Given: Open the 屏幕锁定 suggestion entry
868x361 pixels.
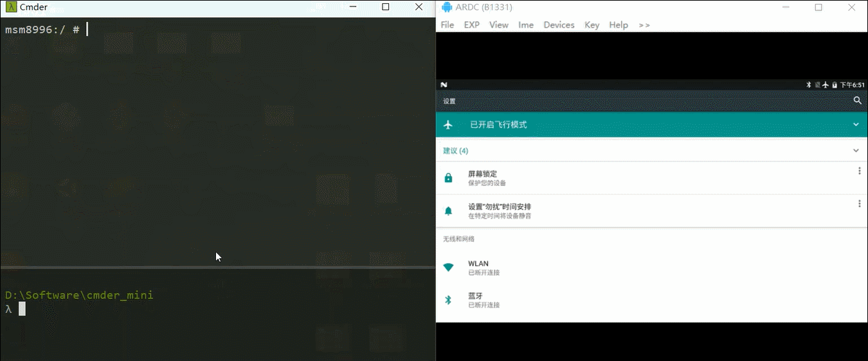Looking at the screenshot, I should pos(652,178).
